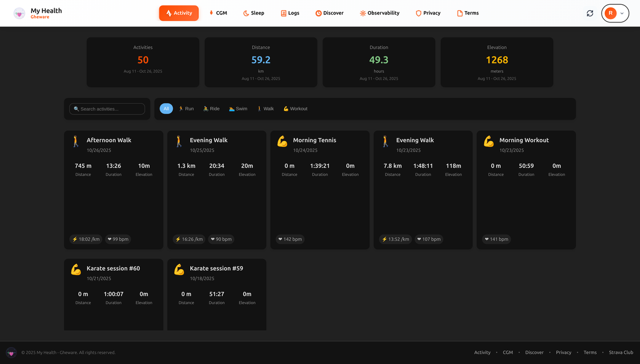
Task: Enable the Workout filter chip
Action: tap(295, 108)
